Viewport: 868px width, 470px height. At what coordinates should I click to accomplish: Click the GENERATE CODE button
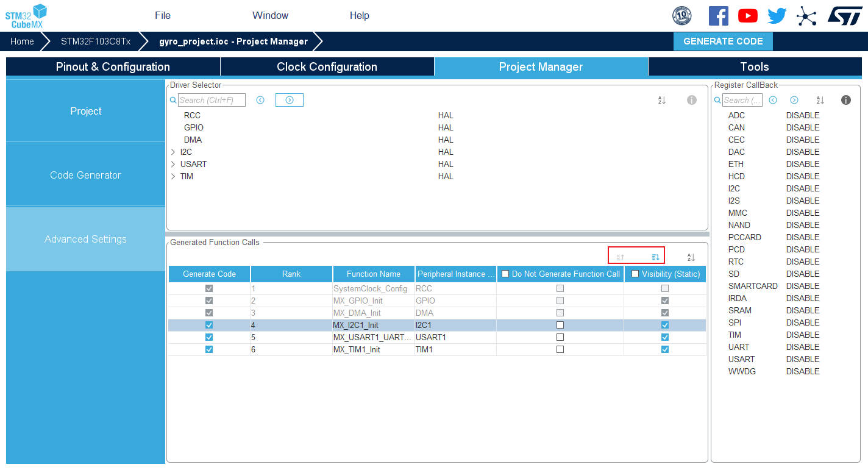pos(723,41)
